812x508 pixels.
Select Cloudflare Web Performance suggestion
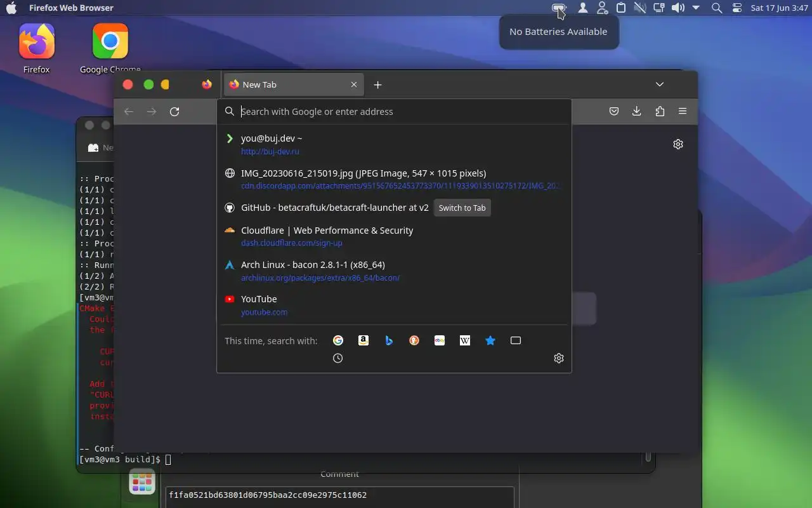click(394, 236)
